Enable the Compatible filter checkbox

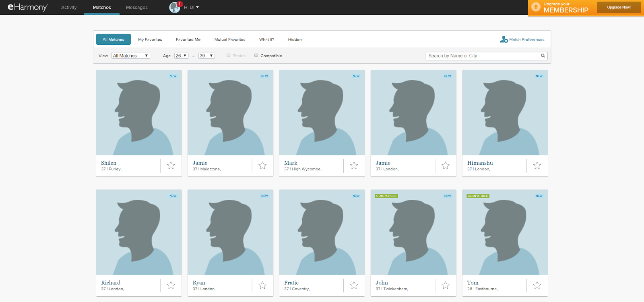(256, 56)
